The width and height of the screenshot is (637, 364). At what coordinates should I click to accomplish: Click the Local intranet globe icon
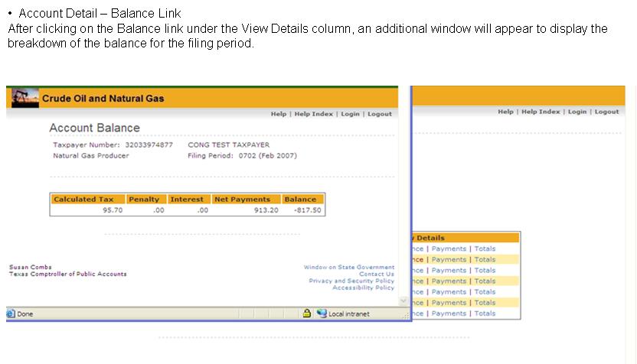coord(322,314)
